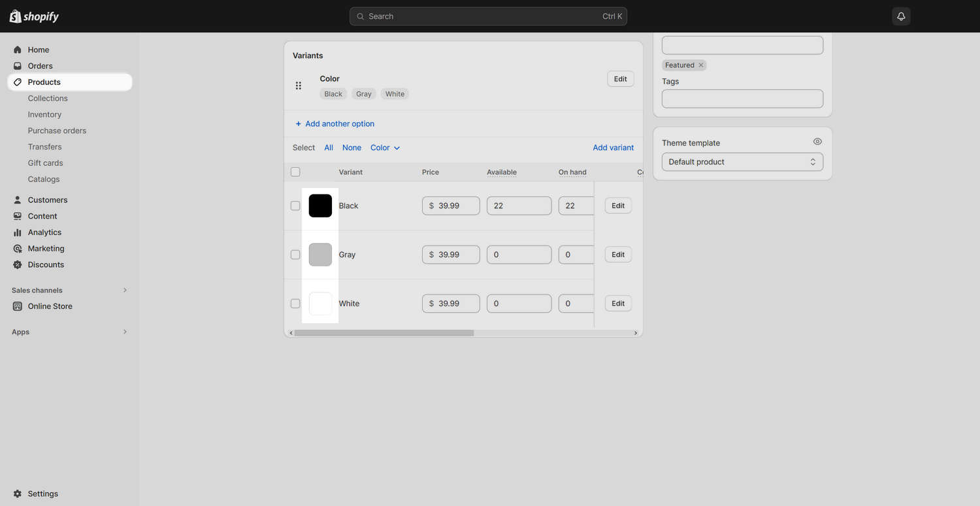Open Collections in sidebar

tap(48, 99)
